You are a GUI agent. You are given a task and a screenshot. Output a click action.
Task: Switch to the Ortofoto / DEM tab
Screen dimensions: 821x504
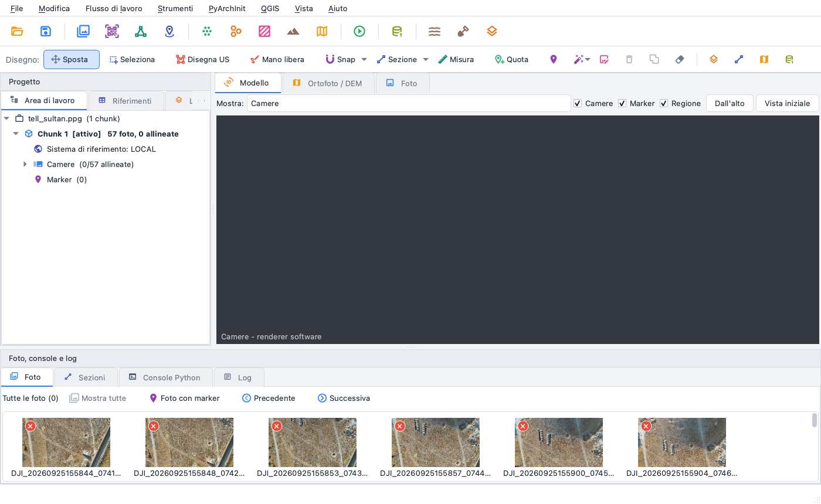coord(328,83)
